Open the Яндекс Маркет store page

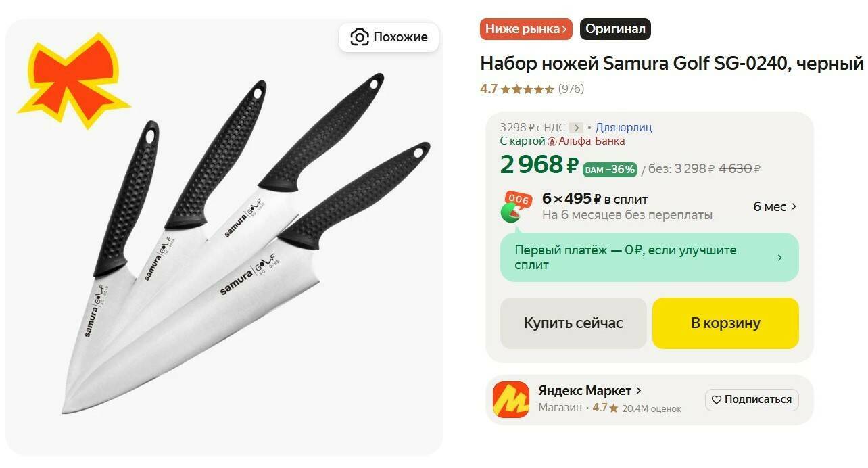(x=589, y=391)
